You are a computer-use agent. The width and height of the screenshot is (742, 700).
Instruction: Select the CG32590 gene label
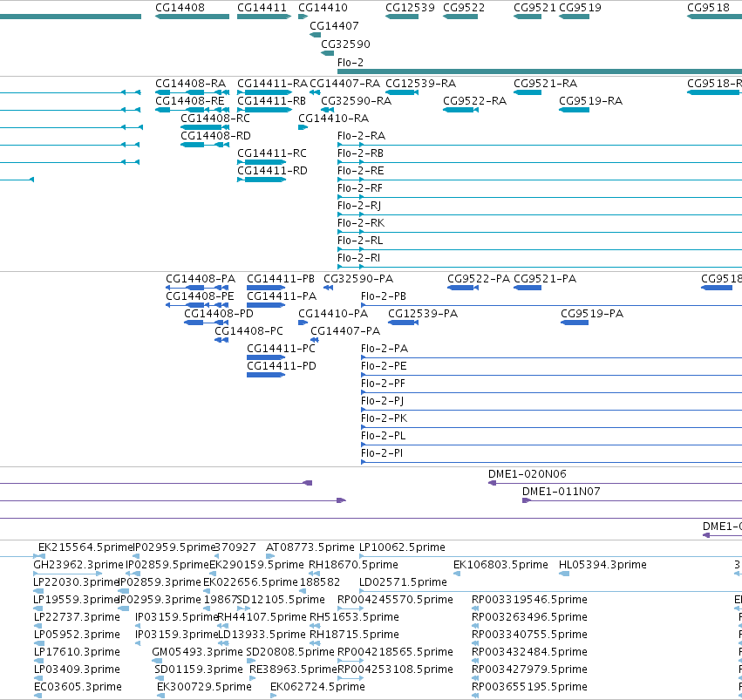(345, 44)
